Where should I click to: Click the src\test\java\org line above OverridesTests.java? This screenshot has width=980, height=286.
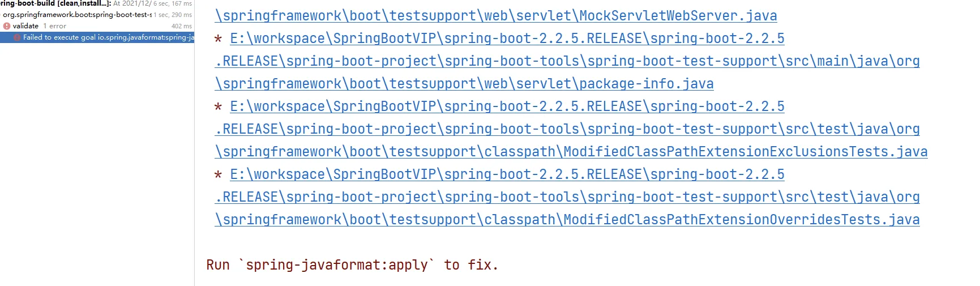(x=567, y=197)
